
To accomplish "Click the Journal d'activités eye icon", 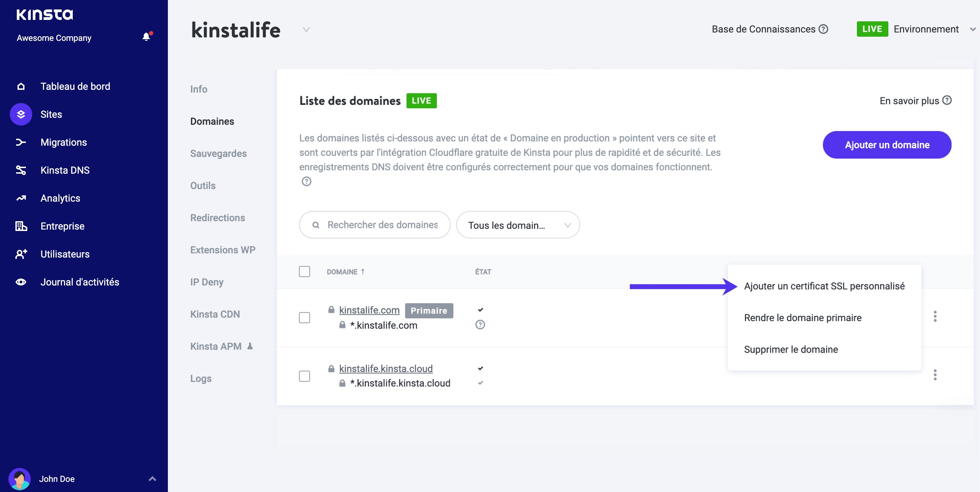I will (x=21, y=282).
